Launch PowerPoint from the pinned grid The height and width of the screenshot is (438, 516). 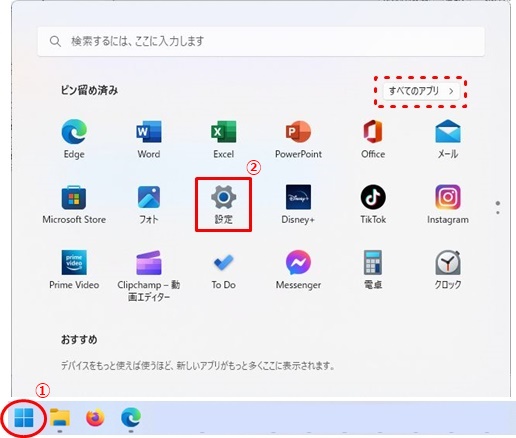298,139
